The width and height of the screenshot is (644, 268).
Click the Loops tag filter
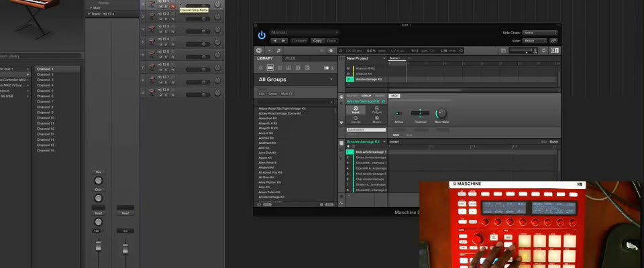point(273,94)
